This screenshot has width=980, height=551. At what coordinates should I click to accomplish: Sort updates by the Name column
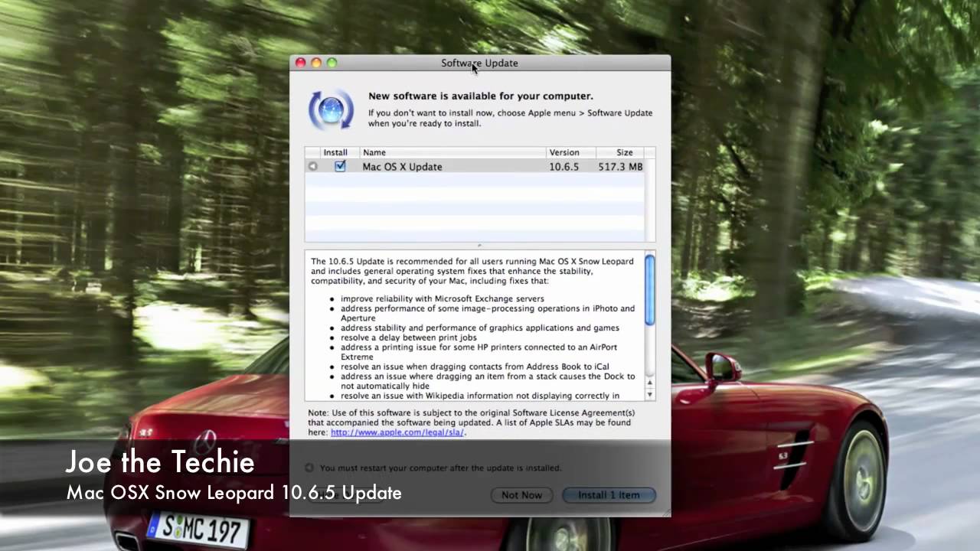[452, 152]
